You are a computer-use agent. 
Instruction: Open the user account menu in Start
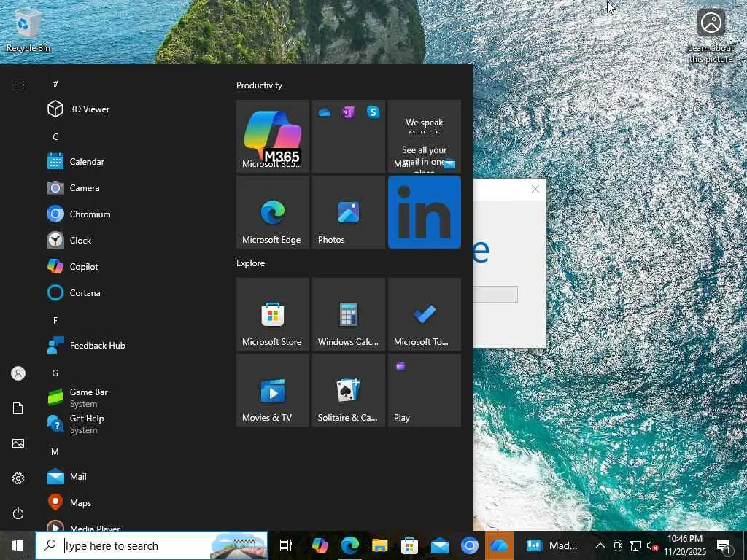click(x=18, y=373)
